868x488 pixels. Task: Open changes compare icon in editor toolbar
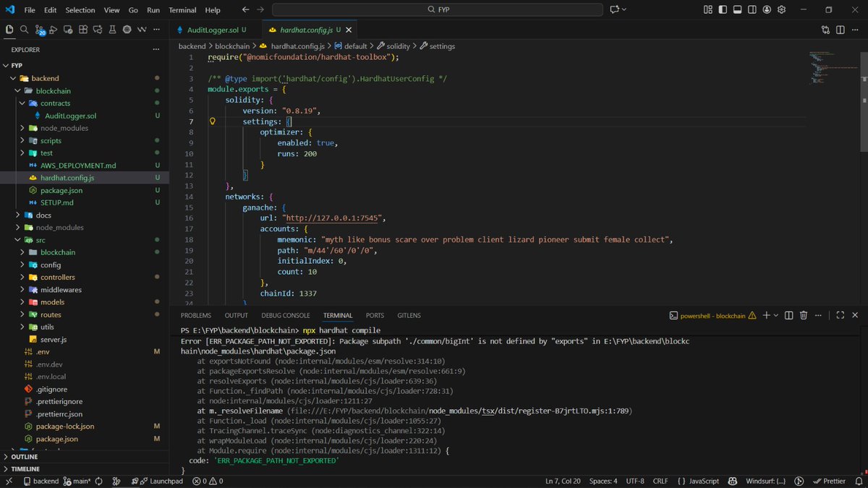pyautogui.click(x=826, y=30)
